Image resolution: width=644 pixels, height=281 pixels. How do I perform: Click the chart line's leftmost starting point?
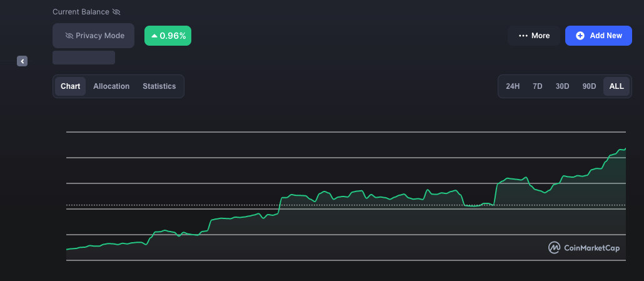[x=68, y=249]
